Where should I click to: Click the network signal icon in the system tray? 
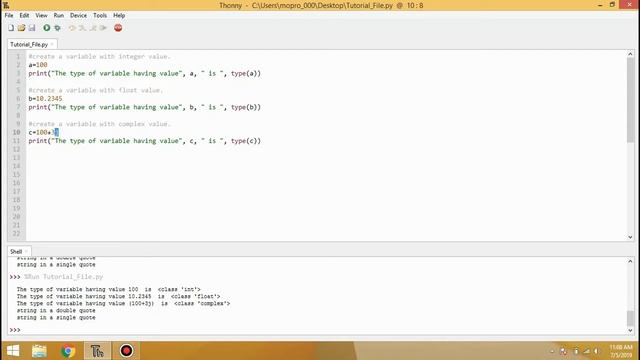[586, 351]
